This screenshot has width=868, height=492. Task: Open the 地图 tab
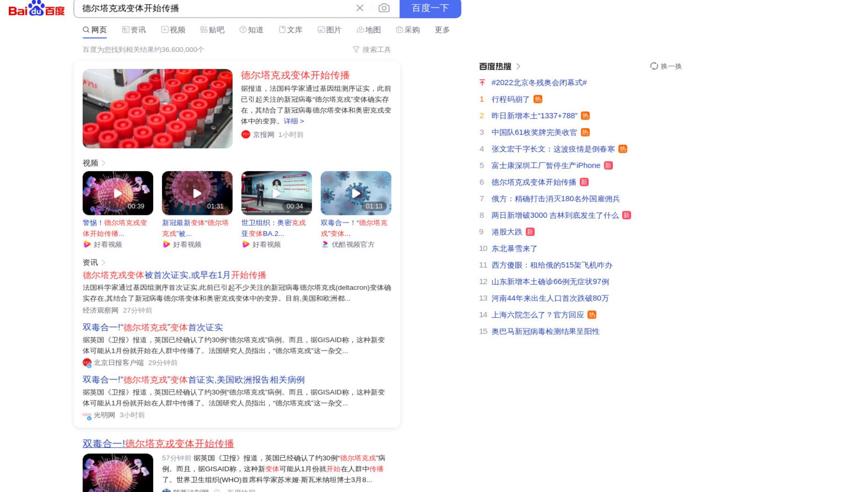point(369,30)
